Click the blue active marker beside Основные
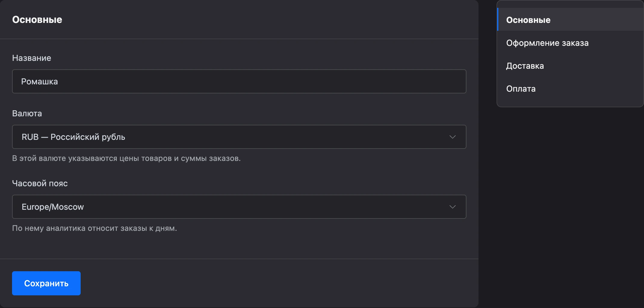The width and height of the screenshot is (644, 308). [x=498, y=20]
